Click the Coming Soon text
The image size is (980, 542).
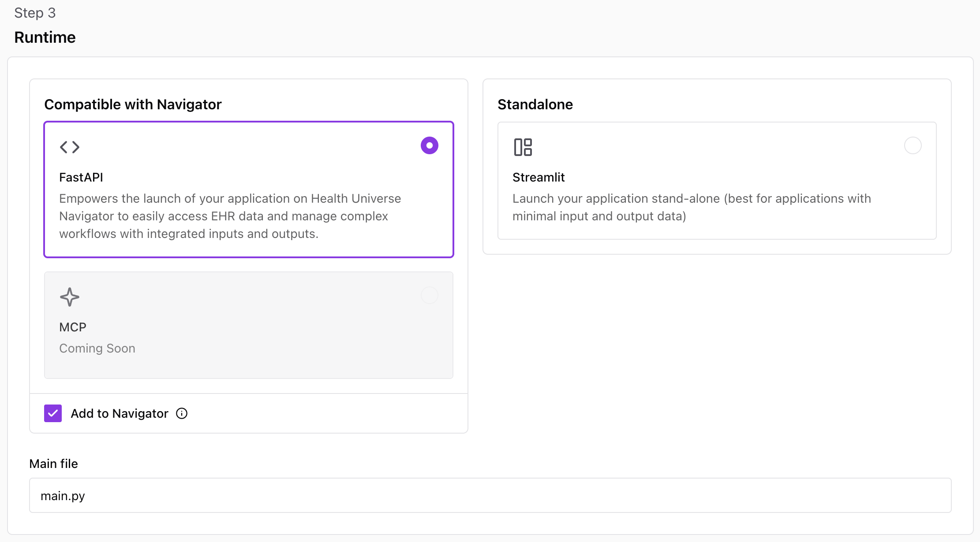[x=97, y=348]
